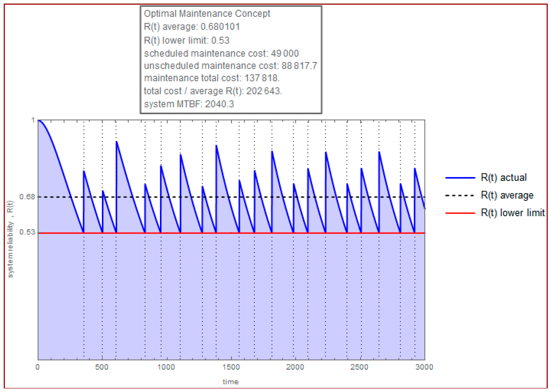Click the unscheduled maintenance cost 88 817.7 line

(230, 66)
